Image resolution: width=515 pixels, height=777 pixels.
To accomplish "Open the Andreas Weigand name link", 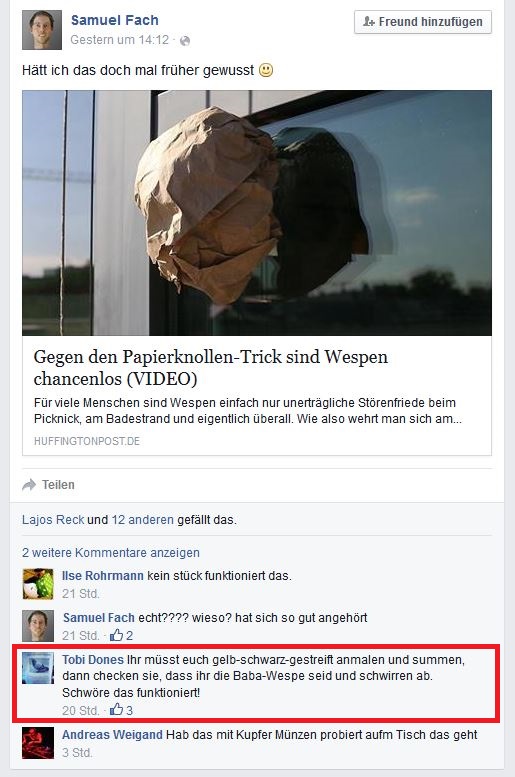I will click(x=112, y=734).
